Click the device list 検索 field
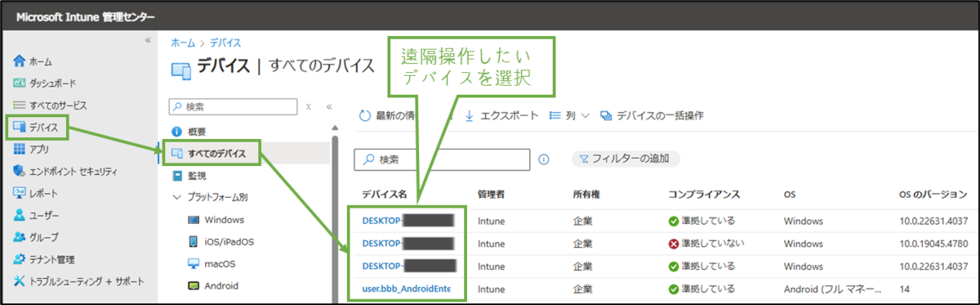 coord(442,159)
